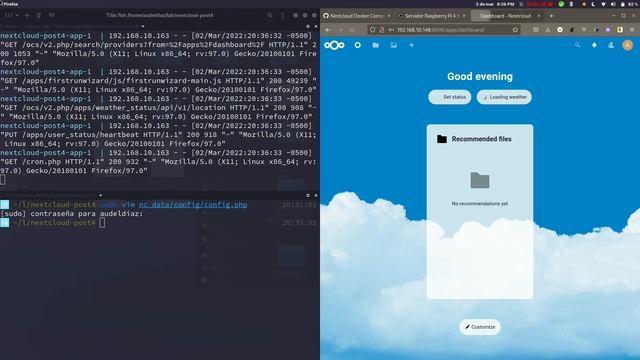Click the Customize dashboard button
The height and width of the screenshot is (360, 640).
[480, 327]
